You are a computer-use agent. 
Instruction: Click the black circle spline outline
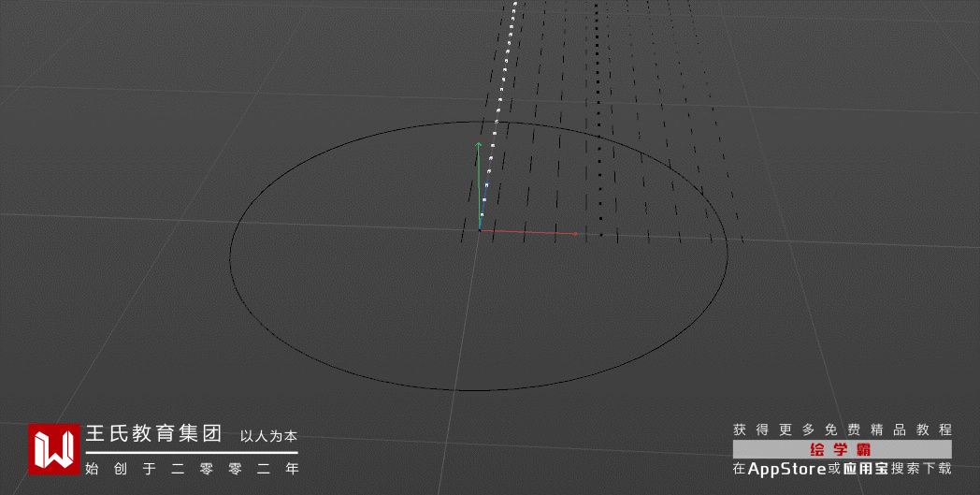pyautogui.click(x=478, y=256)
